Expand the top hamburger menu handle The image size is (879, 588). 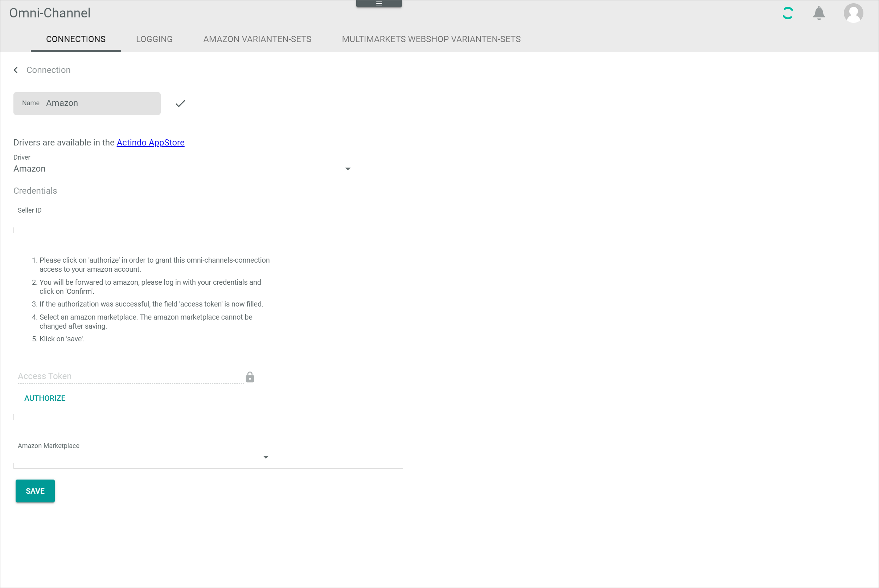379,4
